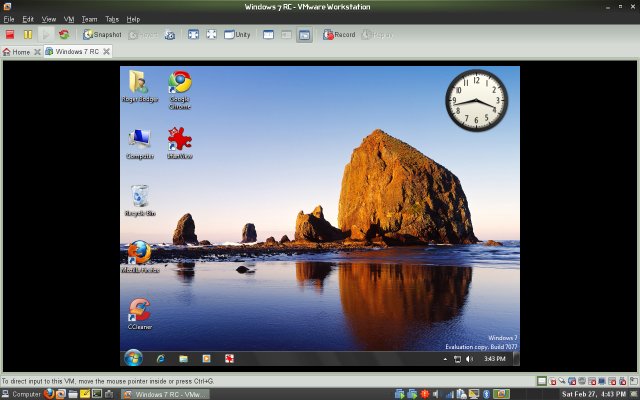This screenshot has width=640, height=400.
Task: Click the guest volume speaker icon
Action: [470, 359]
